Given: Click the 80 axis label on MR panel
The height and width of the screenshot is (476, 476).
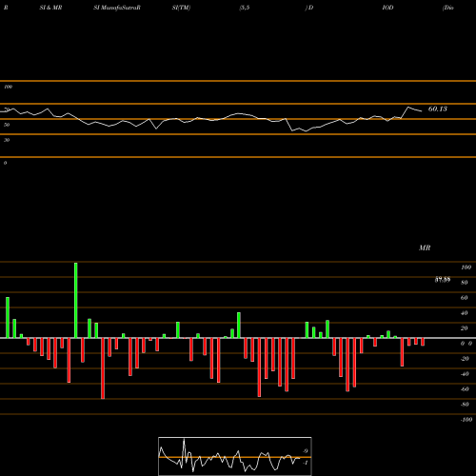Looking at the screenshot, I should point(465,283).
